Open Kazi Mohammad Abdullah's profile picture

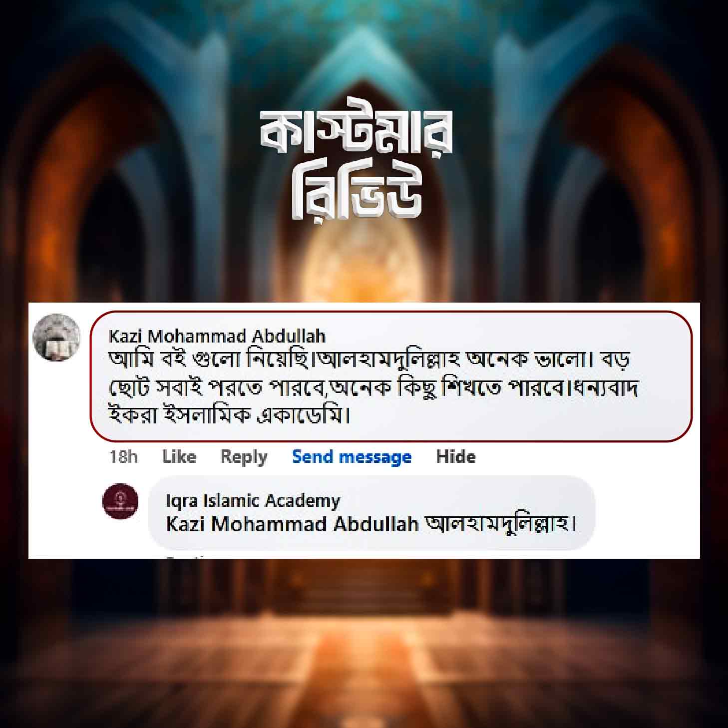[x=56, y=337]
